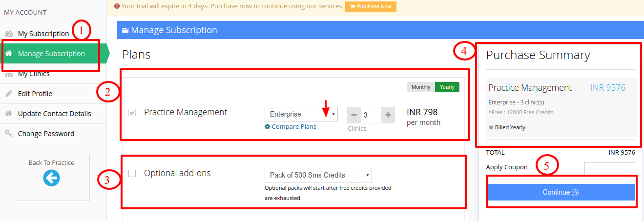644x221 pixels.
Task: Enable the Optional add-ons checkbox
Action: [132, 173]
